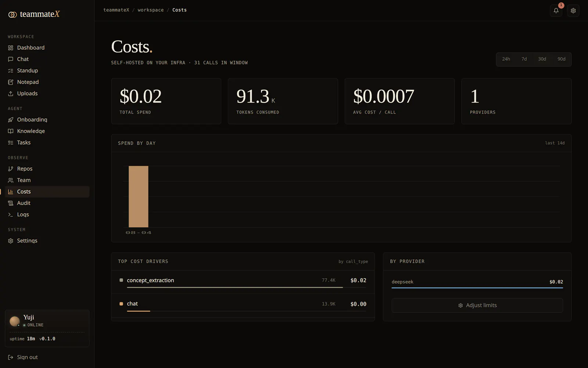588x368 pixels.
Task: Click the $0.02 Total Spend card
Action: (x=166, y=101)
